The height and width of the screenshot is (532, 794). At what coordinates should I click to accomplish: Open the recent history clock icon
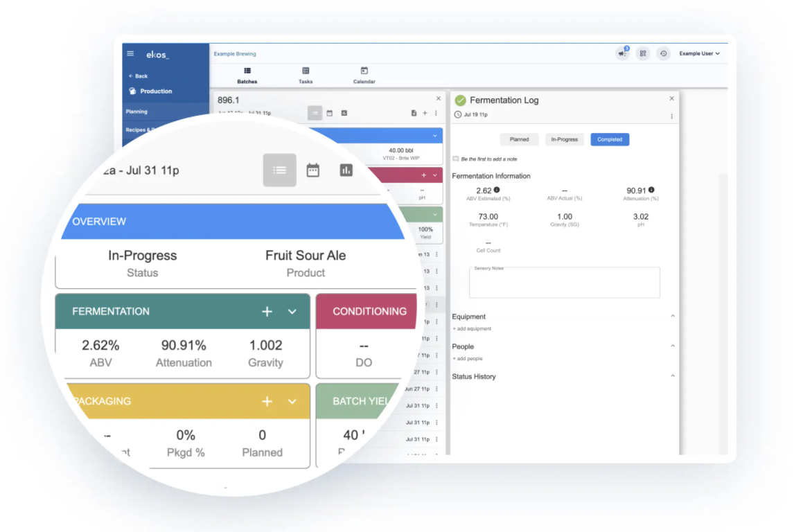click(662, 53)
